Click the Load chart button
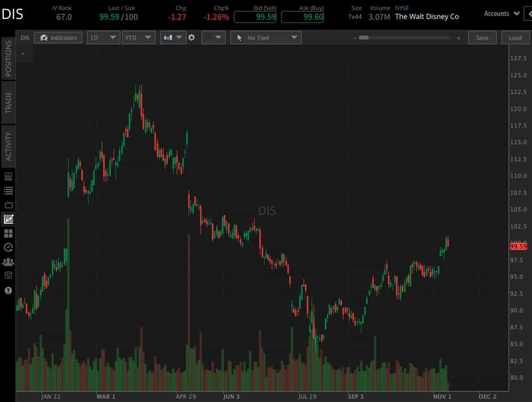The image size is (532, 402). pyautogui.click(x=515, y=38)
